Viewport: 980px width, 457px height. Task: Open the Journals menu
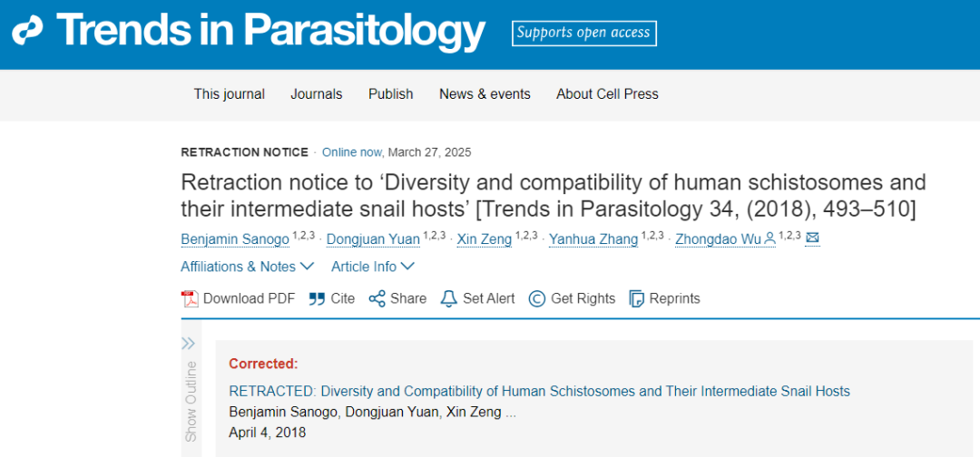(317, 94)
